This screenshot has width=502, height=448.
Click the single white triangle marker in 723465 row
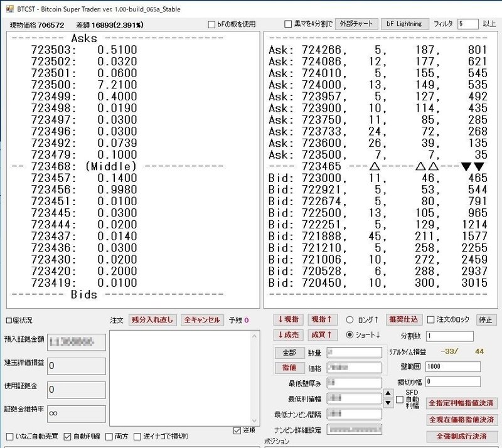point(375,166)
